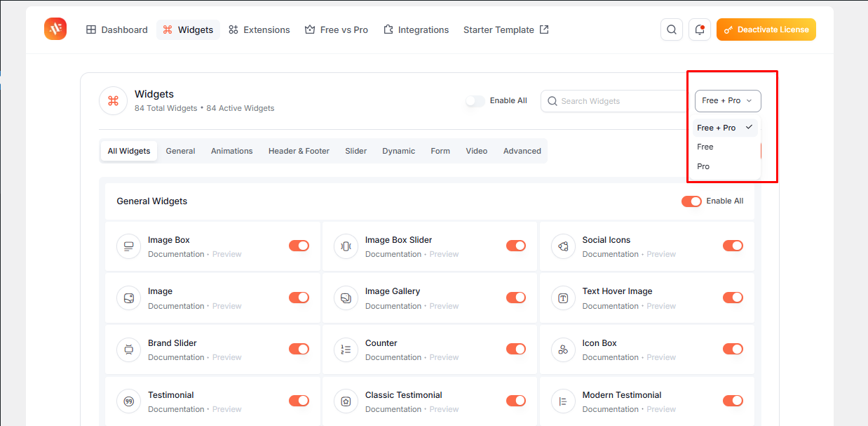Disable the Testimonial widget toggle
This screenshot has height=426, width=868.
pos(299,401)
